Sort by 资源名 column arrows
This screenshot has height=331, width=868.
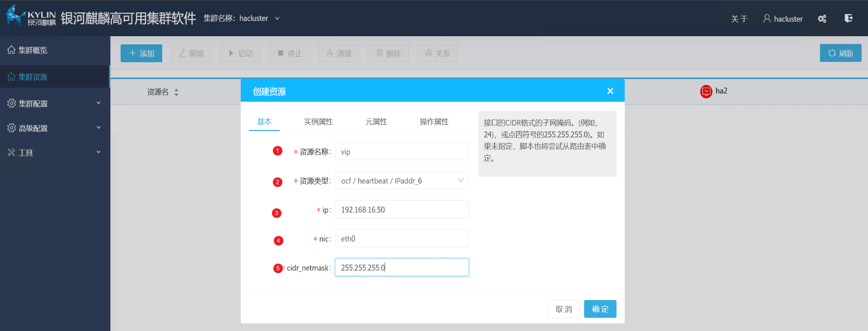point(176,92)
